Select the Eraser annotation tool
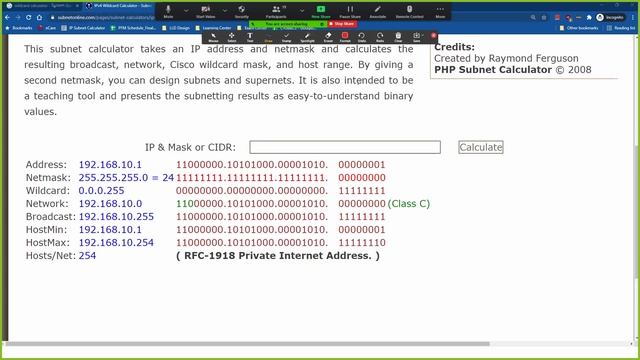640x360 pixels. pyautogui.click(x=328, y=38)
